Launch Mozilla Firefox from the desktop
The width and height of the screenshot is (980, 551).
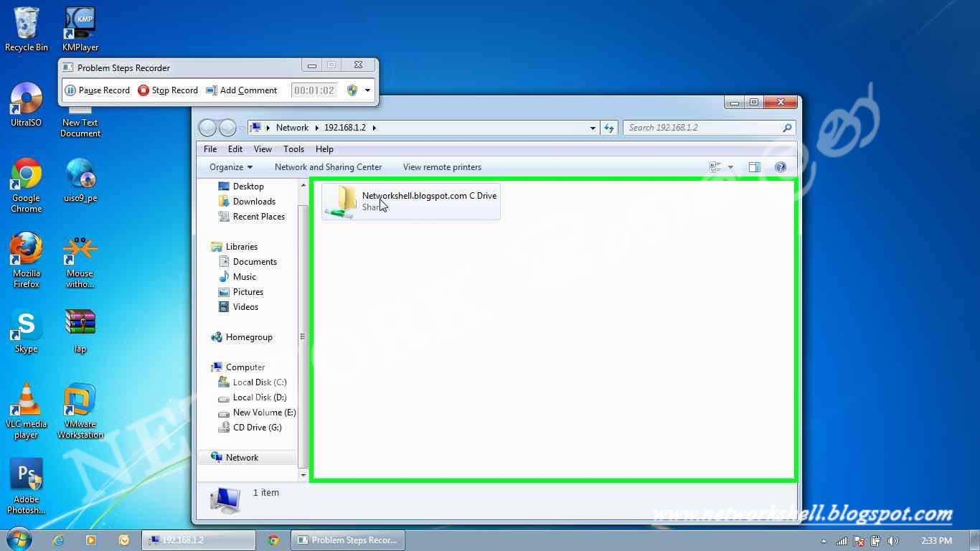point(27,260)
